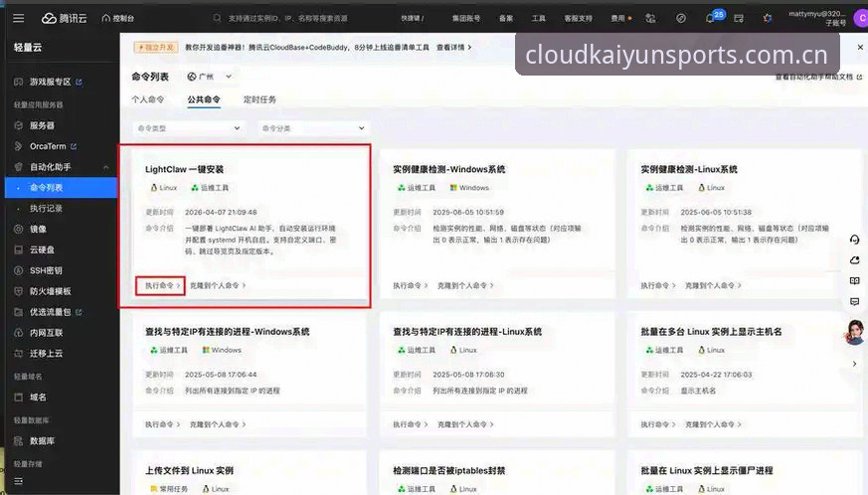Click 克隆到个人命令 on 查找与特定IP有连接的进程-Linux系统 card
Image resolution: width=868 pixels, height=495 pixels.
pyautogui.click(x=465, y=424)
